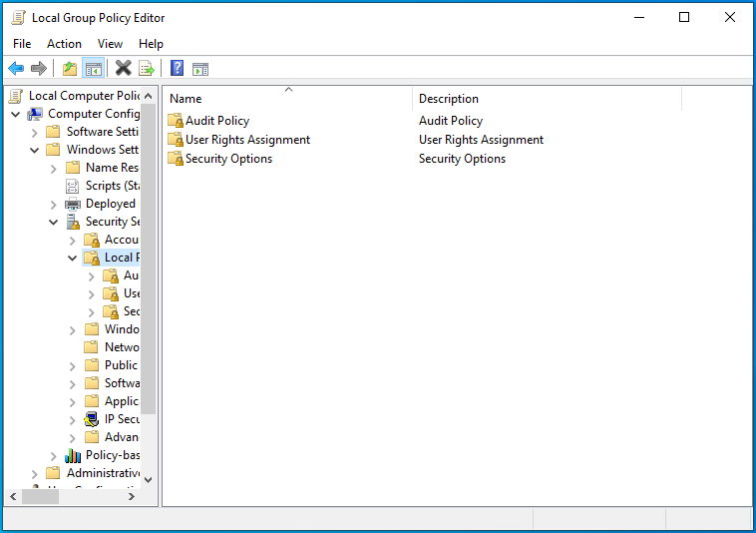Open the File menu

(22, 44)
